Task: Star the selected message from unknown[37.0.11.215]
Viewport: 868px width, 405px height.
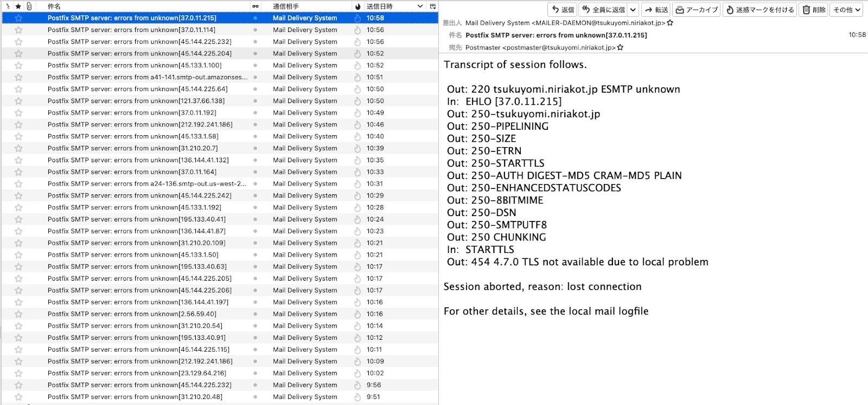Action: (x=18, y=18)
